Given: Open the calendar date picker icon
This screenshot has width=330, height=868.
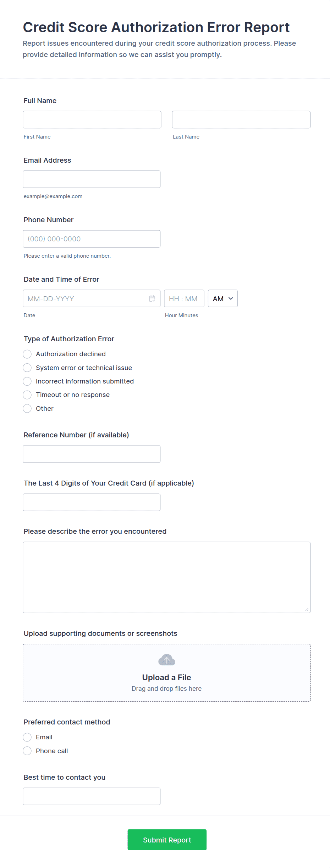Looking at the screenshot, I should point(152,298).
